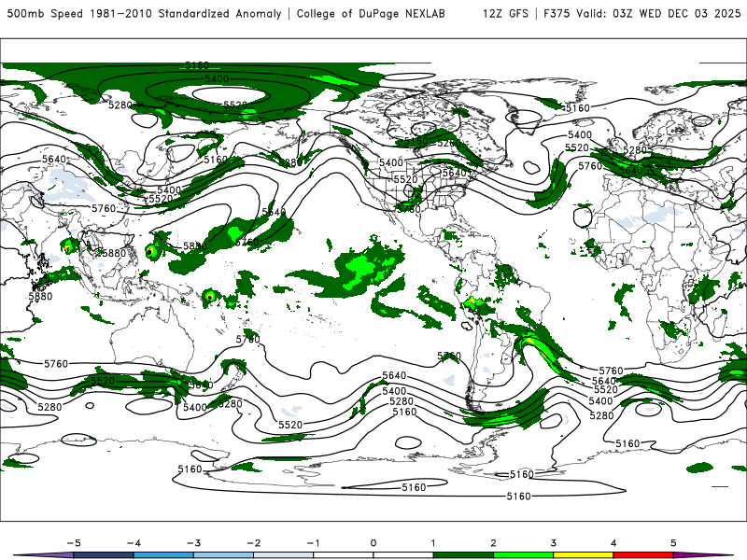Click the '0' colorbar tick label
Viewport: 747px width, 560px height.
coord(373,543)
